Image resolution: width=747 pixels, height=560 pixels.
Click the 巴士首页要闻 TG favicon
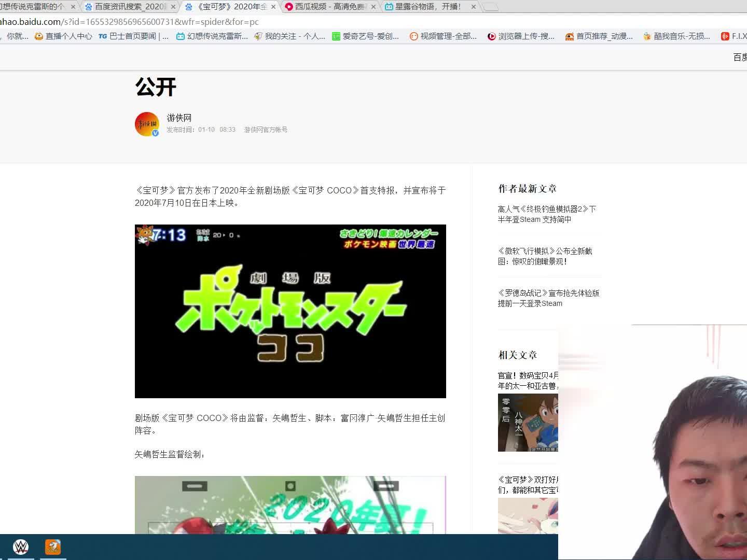point(103,36)
